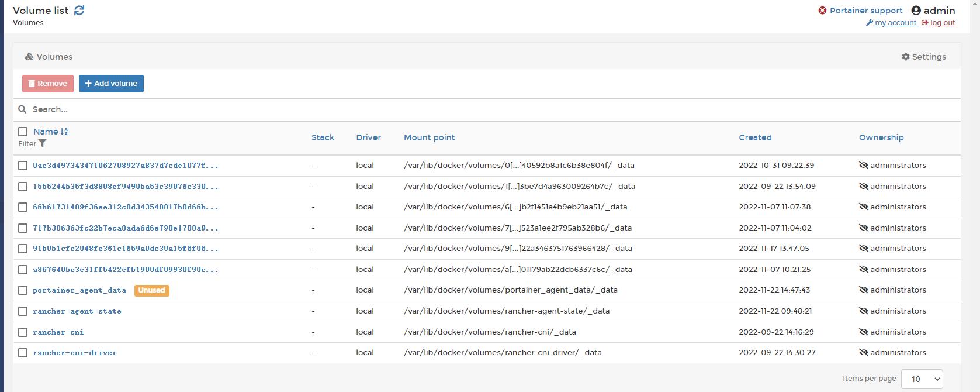Click created date 2022-11-22 14:47:43

click(x=774, y=290)
